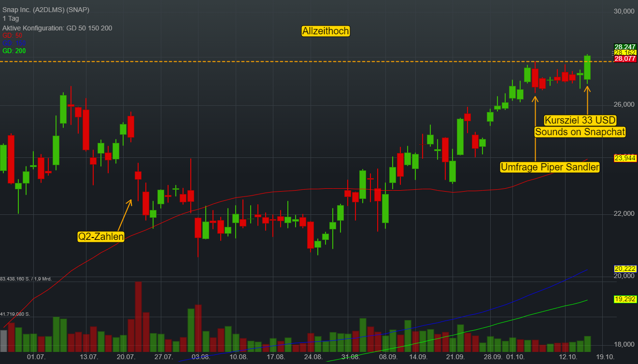Click the 01.07. date axis label

(x=36, y=357)
